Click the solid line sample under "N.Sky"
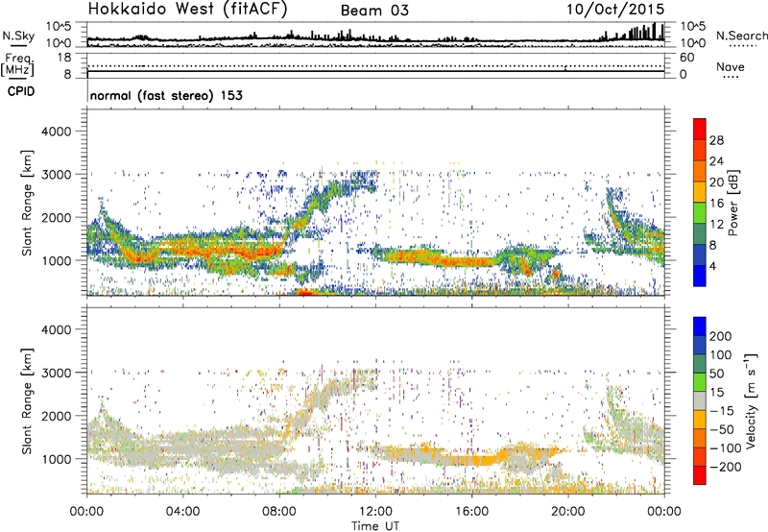 point(18,45)
